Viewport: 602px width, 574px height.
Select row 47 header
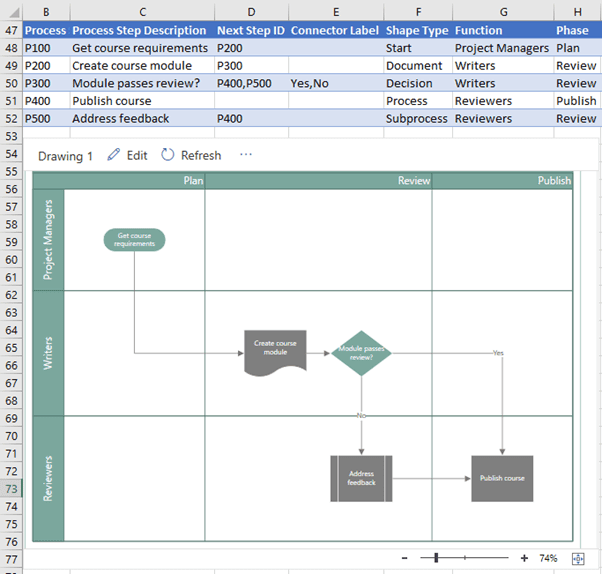coord(11,30)
